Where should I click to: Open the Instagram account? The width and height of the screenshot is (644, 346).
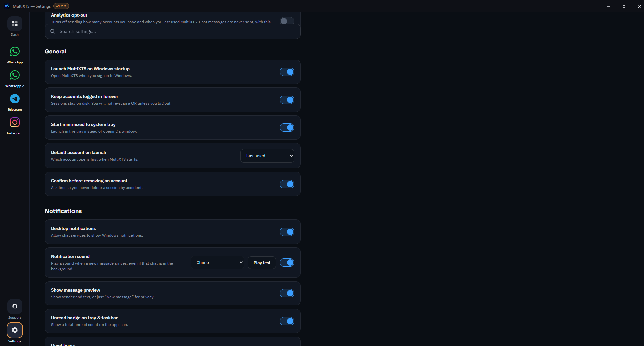pos(15,122)
